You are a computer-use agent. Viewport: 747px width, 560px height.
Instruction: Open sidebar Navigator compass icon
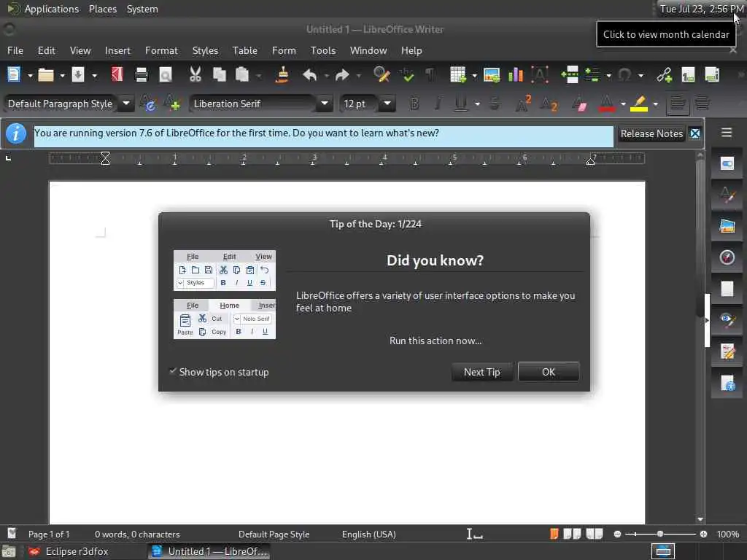[727, 257]
